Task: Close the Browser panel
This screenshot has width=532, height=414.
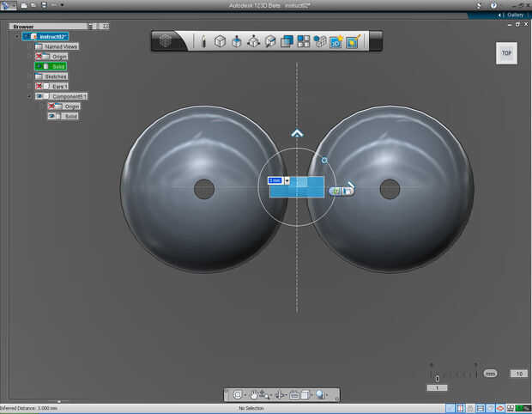Action: 106,26
